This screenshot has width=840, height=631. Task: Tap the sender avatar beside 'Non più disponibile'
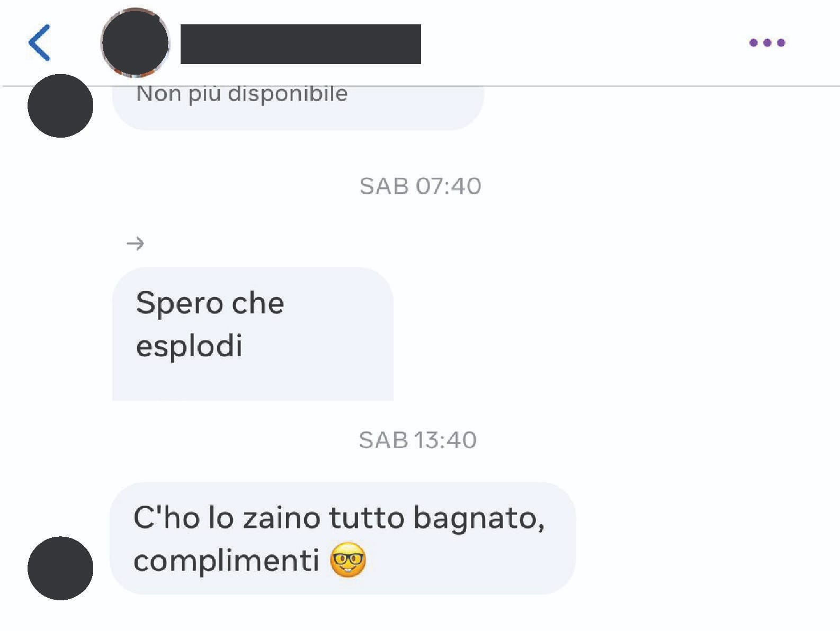click(60, 105)
